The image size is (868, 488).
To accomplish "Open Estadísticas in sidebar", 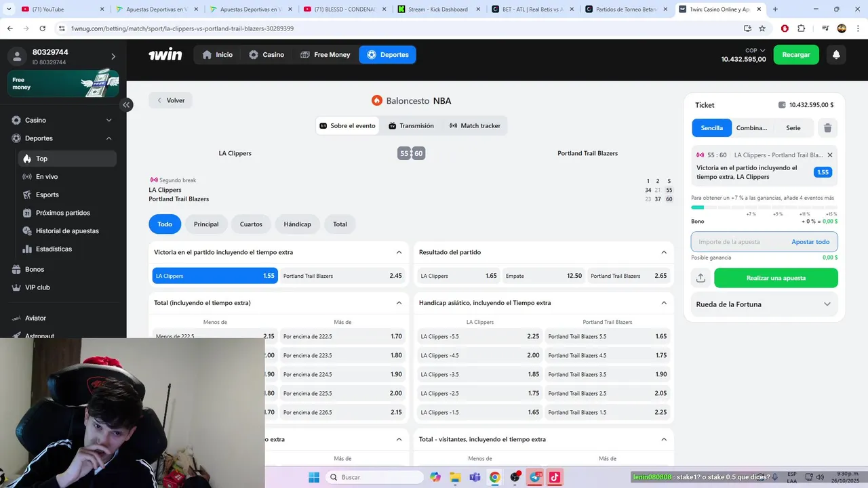I will click(67, 249).
